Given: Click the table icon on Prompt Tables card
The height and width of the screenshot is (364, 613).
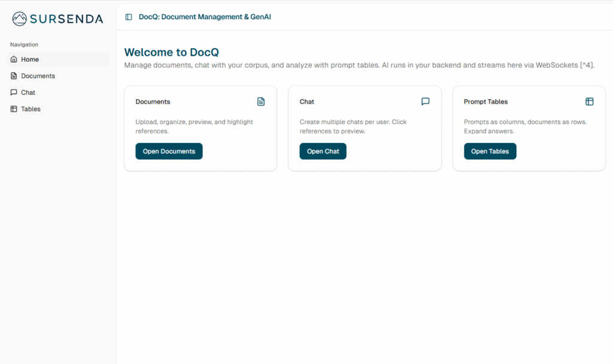Looking at the screenshot, I should point(589,102).
